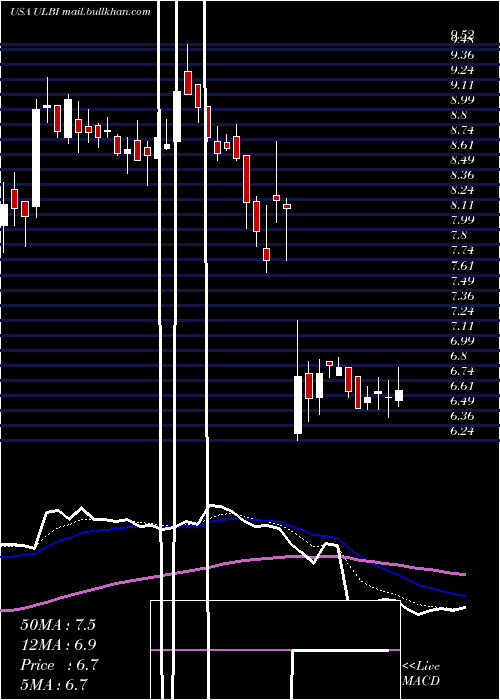
Task: Pick the 8.61 price label
Action: [x=462, y=145]
